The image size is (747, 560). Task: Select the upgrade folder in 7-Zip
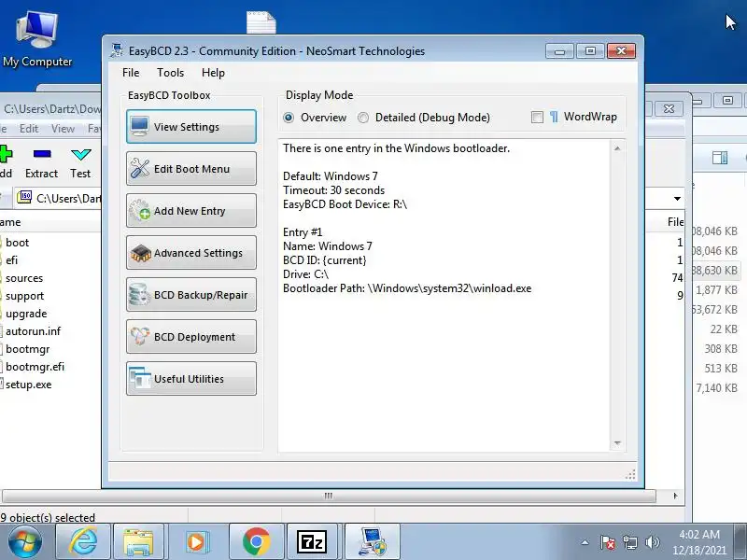tap(26, 314)
